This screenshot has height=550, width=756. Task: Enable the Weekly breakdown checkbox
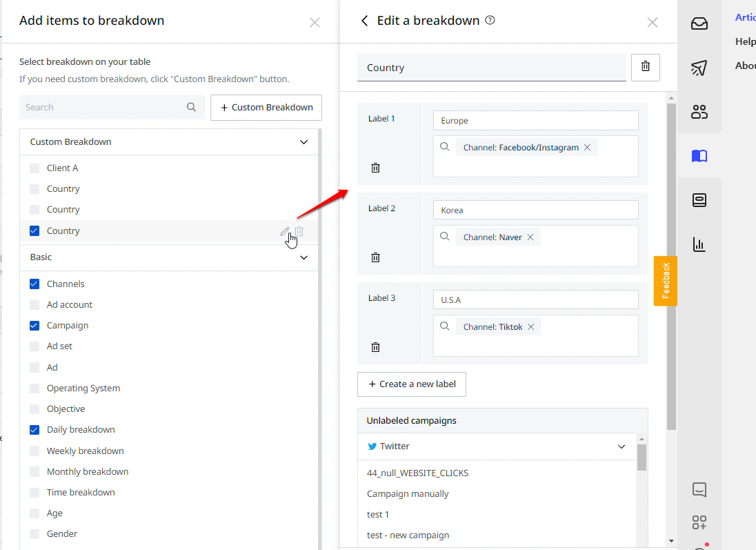tap(34, 451)
